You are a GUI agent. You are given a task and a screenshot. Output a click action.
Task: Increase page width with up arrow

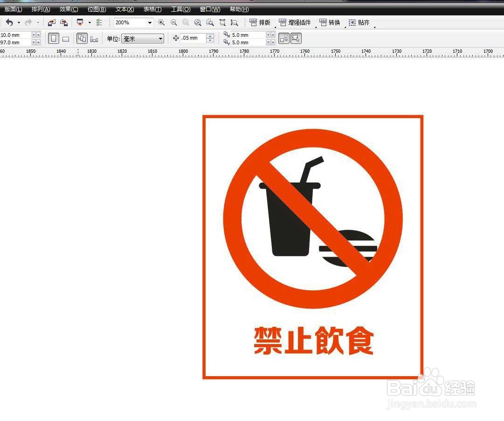coord(39,35)
